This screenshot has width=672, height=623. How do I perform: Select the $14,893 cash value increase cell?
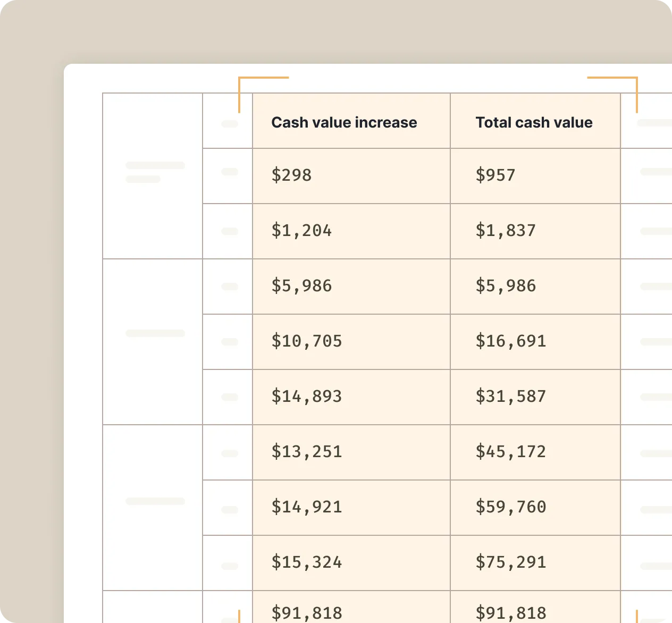pos(307,396)
